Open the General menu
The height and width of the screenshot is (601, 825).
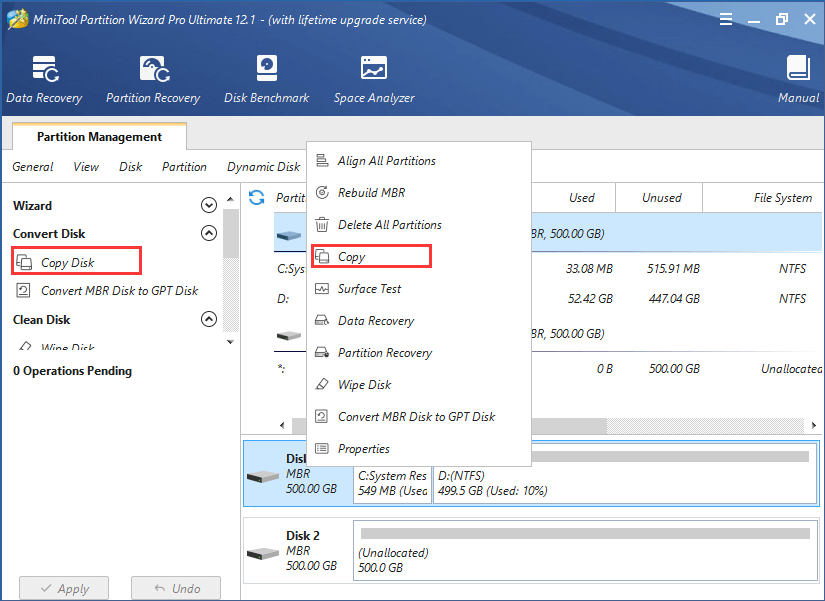[33, 167]
